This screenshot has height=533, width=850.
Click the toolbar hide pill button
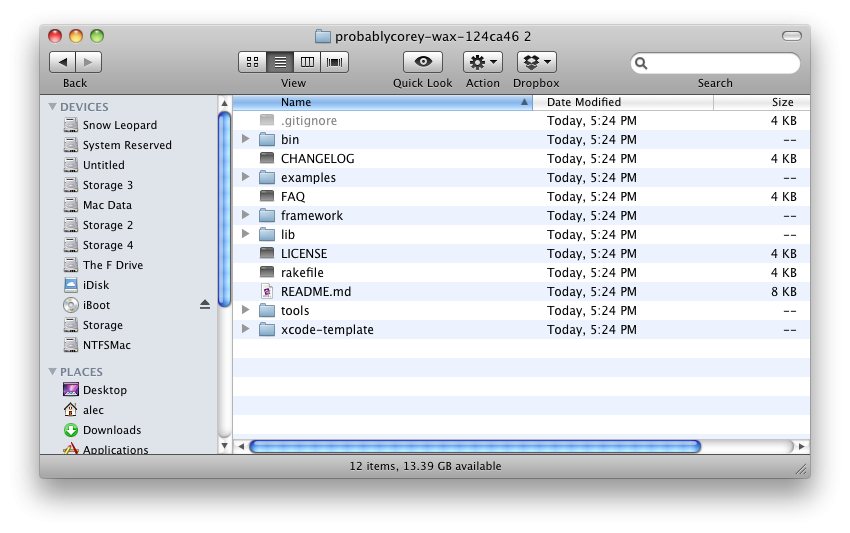coord(791,36)
